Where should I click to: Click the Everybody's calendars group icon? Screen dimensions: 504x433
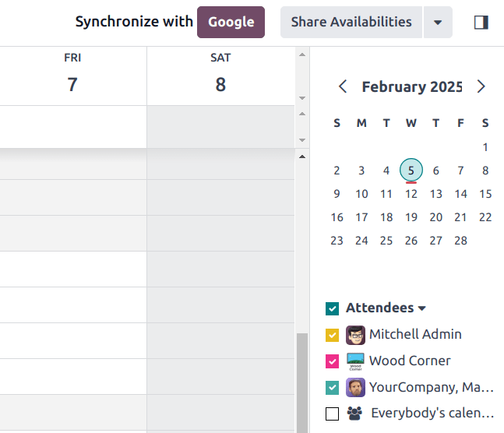pos(355,414)
